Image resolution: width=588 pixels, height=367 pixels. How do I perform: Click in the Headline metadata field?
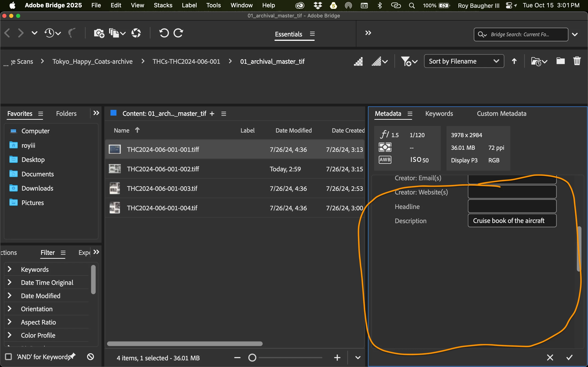pos(512,206)
